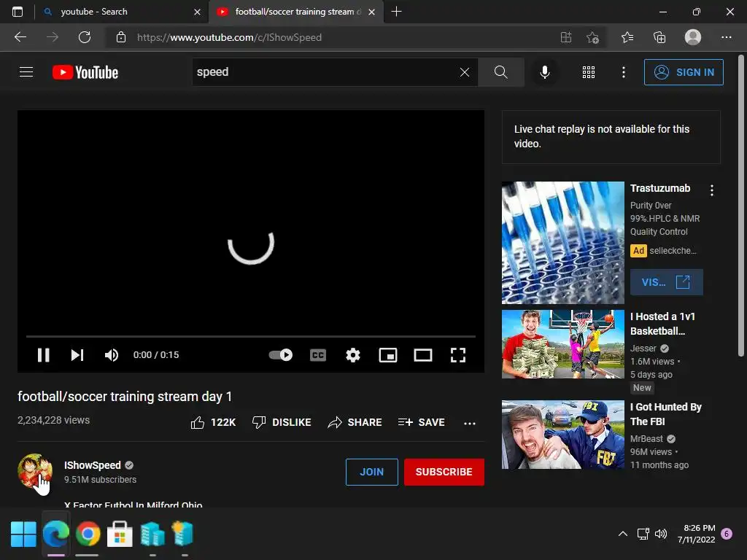Open IShowSpeed channel avatar
This screenshot has height=560, width=747.
click(35, 470)
